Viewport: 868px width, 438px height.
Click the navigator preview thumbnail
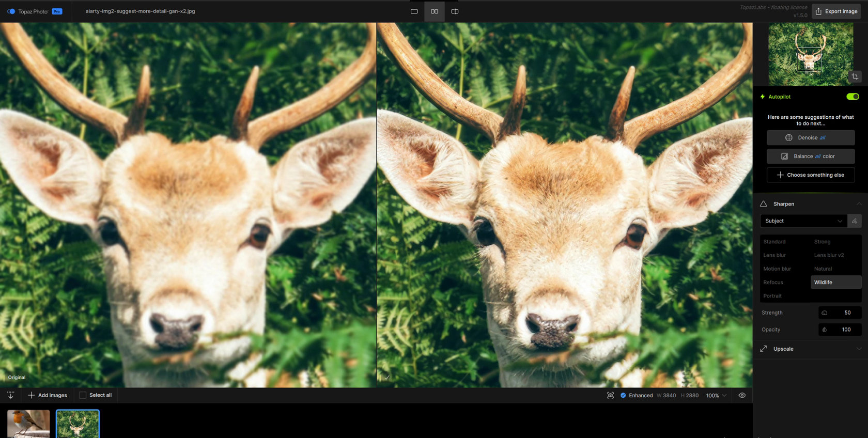pyautogui.click(x=811, y=54)
